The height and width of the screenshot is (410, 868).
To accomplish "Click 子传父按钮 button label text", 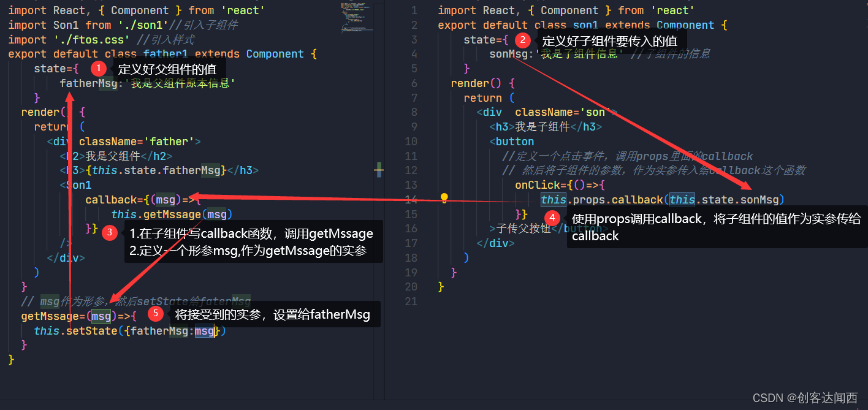I will (x=523, y=229).
